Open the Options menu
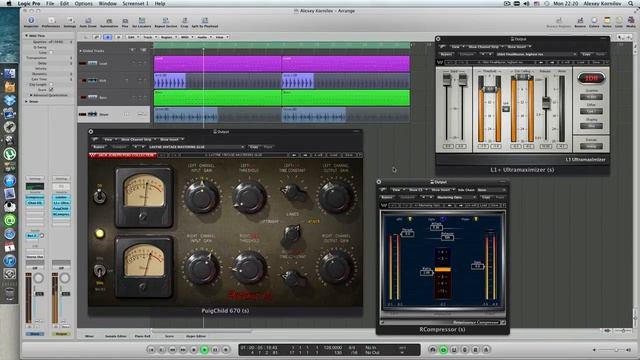The height and width of the screenshot is (360, 640). pos(83,3)
